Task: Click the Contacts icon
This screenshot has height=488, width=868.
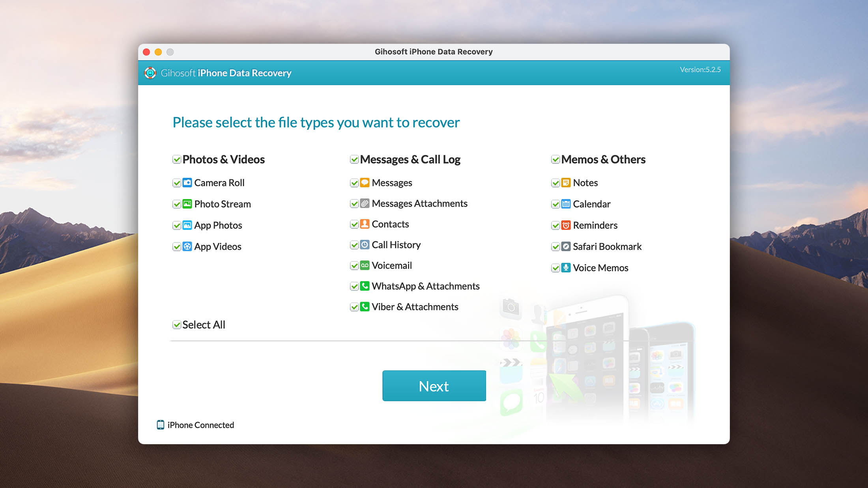Action: coord(365,224)
